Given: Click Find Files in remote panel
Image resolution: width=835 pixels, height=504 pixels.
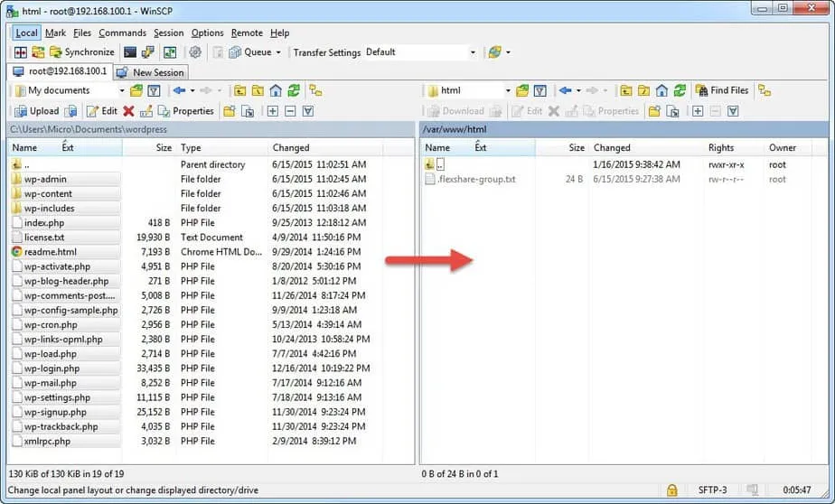Looking at the screenshot, I should (x=721, y=90).
